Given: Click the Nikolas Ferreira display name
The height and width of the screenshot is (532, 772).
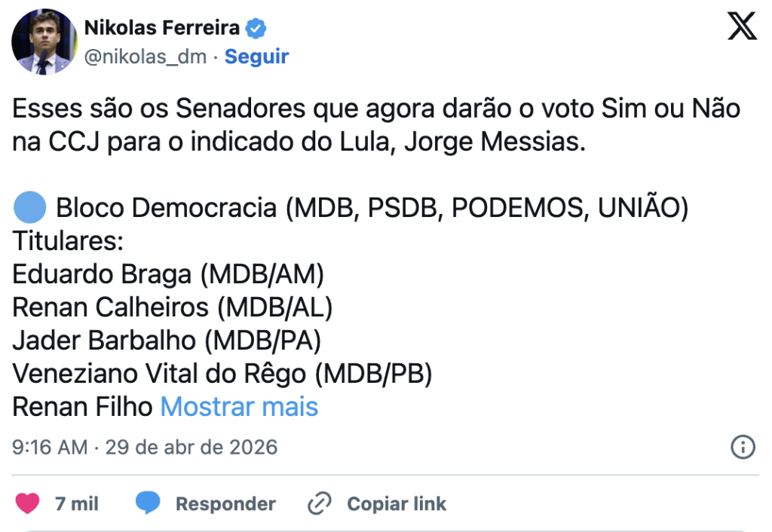Looking at the screenshot, I should coord(161,29).
